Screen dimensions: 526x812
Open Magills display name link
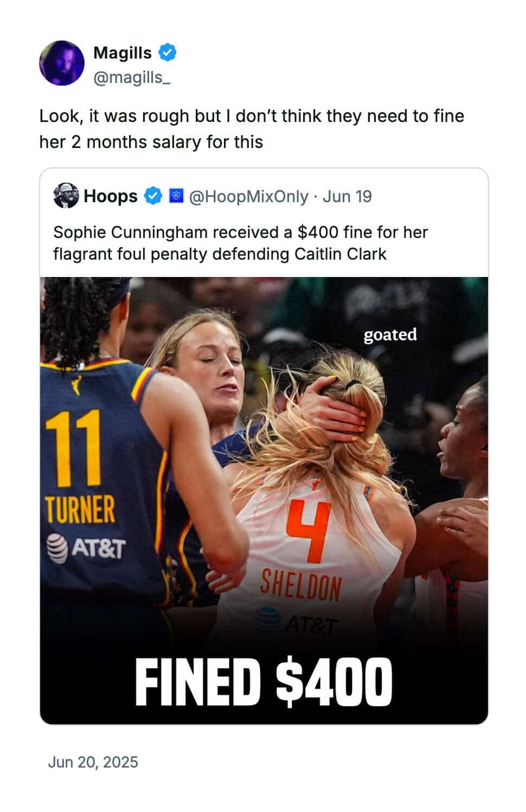[x=123, y=53]
